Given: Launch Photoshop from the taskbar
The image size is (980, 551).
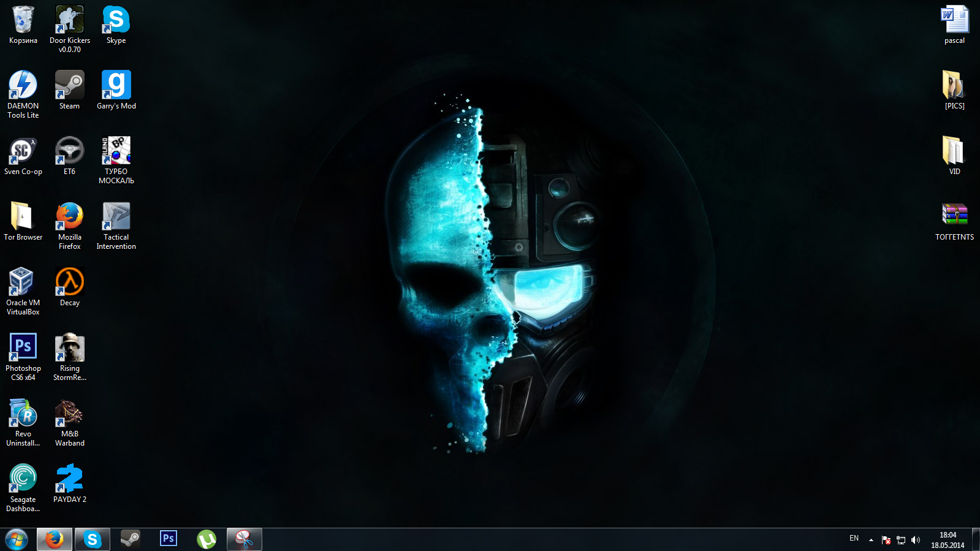Looking at the screenshot, I should coord(169,539).
